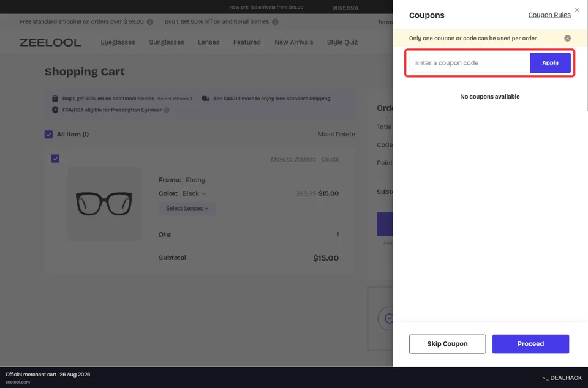Close the Coupons panel with the X
The width and height of the screenshot is (588, 388).
click(x=577, y=10)
